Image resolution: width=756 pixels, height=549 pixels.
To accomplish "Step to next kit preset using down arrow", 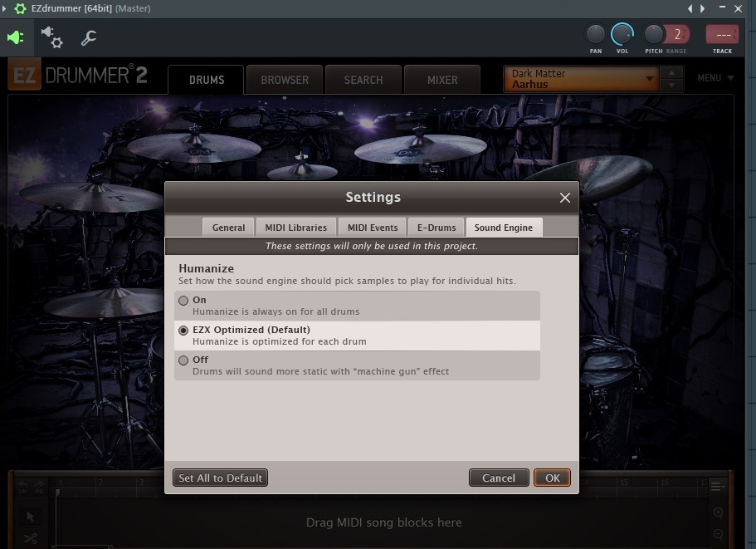I will click(x=671, y=85).
